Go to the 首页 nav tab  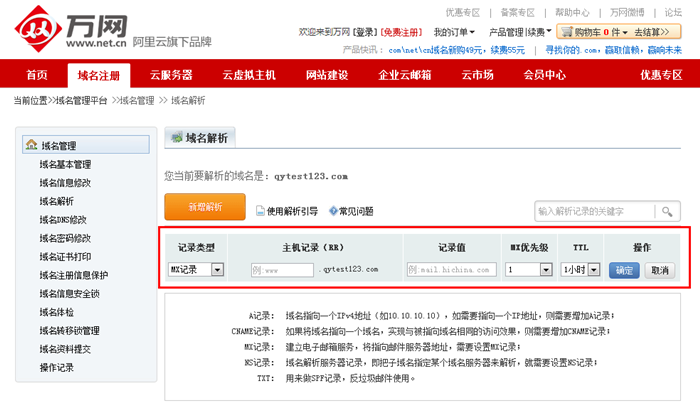[37, 75]
